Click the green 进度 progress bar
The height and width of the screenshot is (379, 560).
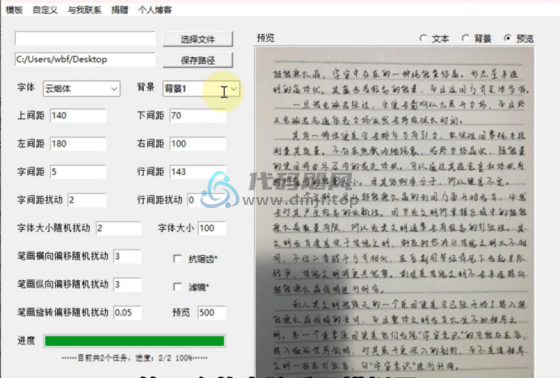(135, 341)
